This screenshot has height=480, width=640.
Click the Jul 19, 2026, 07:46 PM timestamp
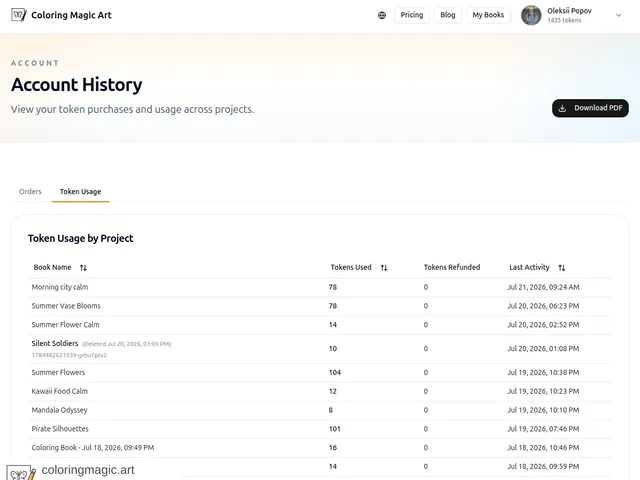coord(543,429)
